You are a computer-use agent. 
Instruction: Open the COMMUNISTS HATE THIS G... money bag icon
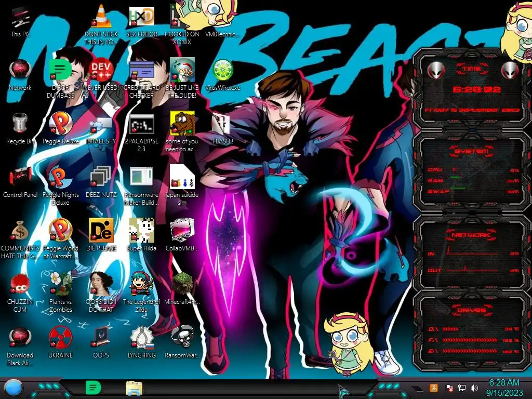pos(20,231)
